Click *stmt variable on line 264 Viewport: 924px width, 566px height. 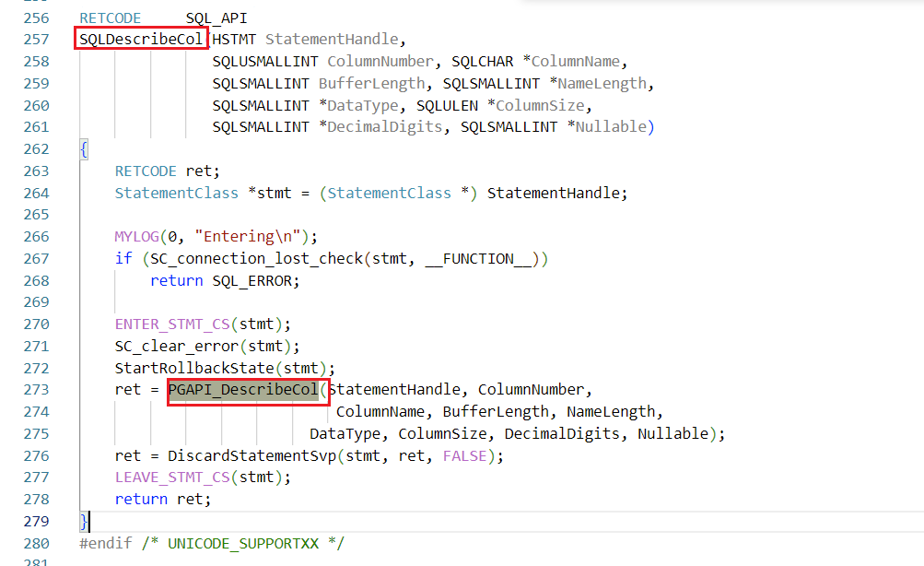(269, 193)
